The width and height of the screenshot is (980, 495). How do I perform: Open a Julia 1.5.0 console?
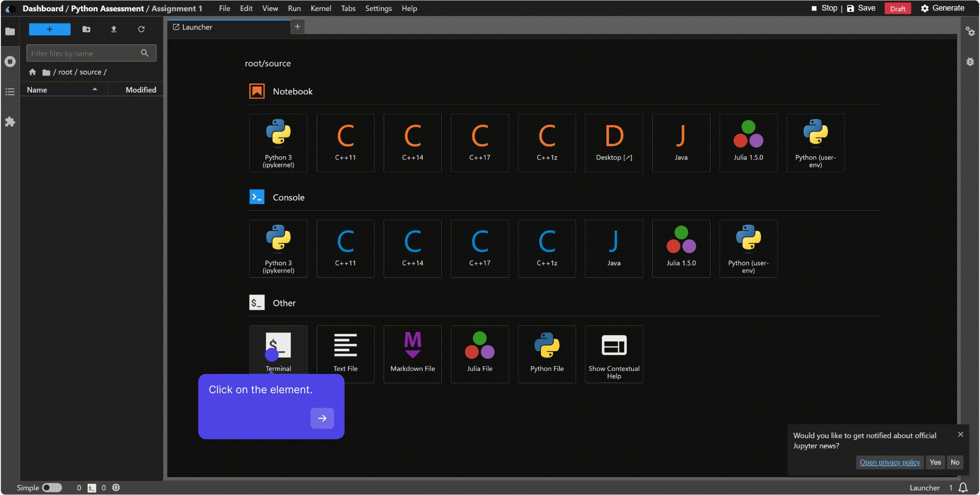pyautogui.click(x=681, y=248)
